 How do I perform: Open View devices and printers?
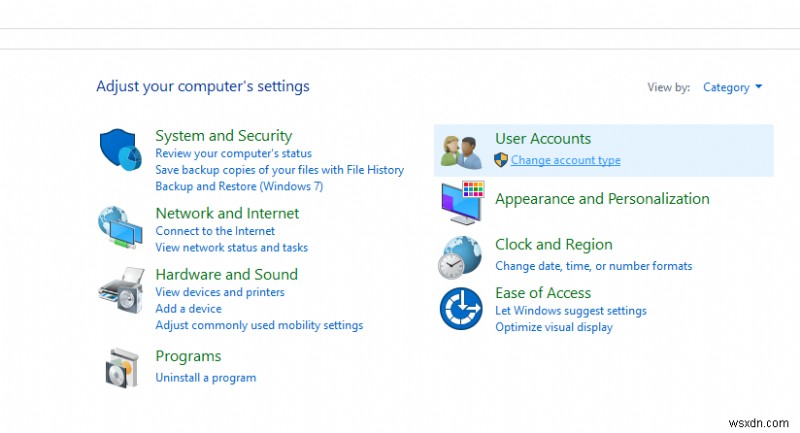point(220,292)
